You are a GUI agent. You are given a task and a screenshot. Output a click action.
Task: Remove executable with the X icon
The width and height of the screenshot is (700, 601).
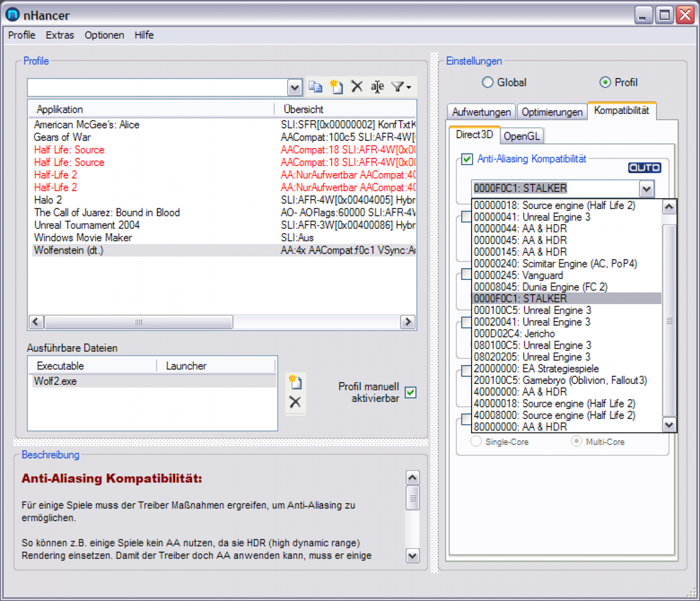coord(295,402)
